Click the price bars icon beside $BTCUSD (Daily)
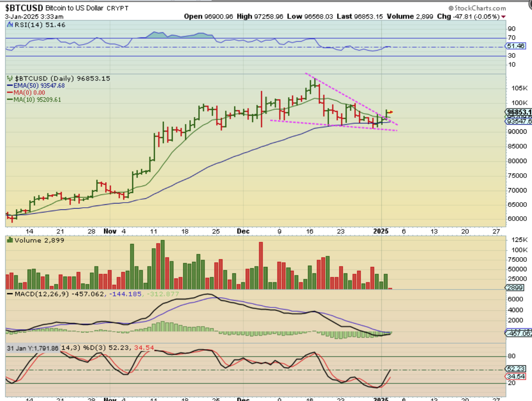The height and width of the screenshot is (401, 532). (9, 78)
